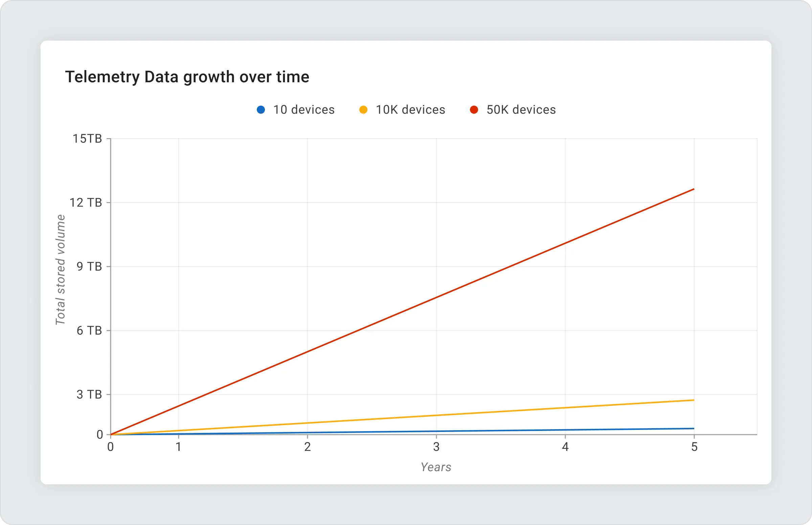Image resolution: width=812 pixels, height=525 pixels.
Task: Toggle the 10 devices legend label
Action: pos(303,110)
